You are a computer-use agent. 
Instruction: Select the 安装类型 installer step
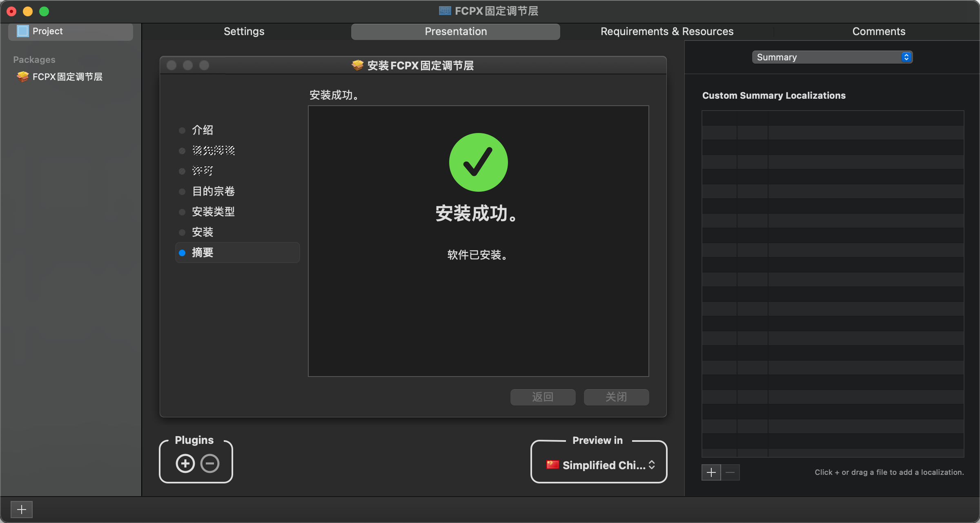tap(214, 212)
